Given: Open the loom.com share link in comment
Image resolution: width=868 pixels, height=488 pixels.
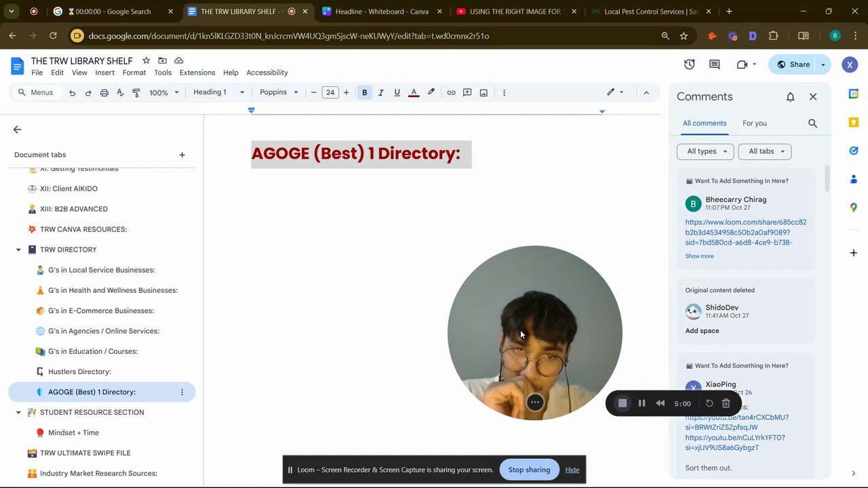Looking at the screenshot, I should (746, 232).
